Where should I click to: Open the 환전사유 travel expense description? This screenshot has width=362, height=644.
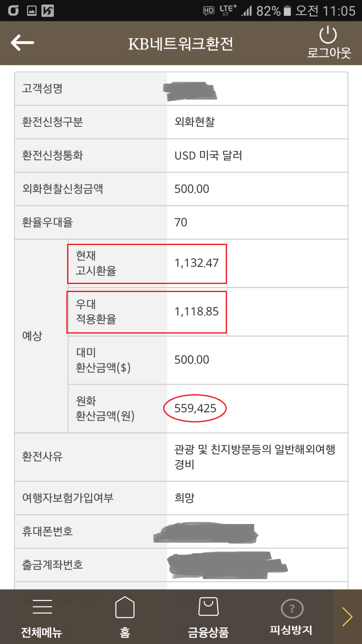[x=253, y=456]
